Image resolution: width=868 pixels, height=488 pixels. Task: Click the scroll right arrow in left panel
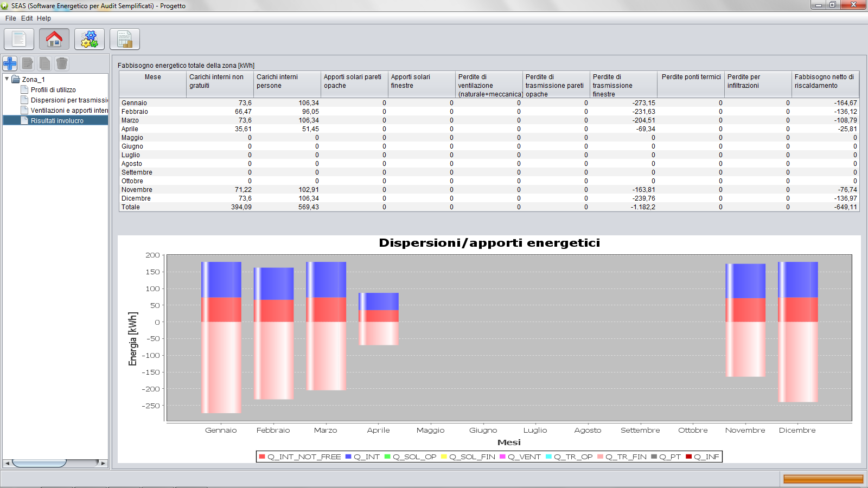(x=103, y=463)
